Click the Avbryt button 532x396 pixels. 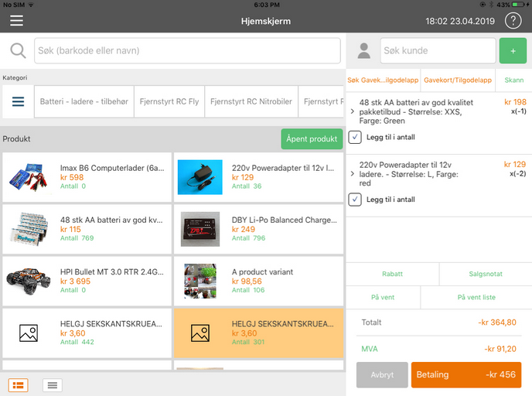point(382,374)
